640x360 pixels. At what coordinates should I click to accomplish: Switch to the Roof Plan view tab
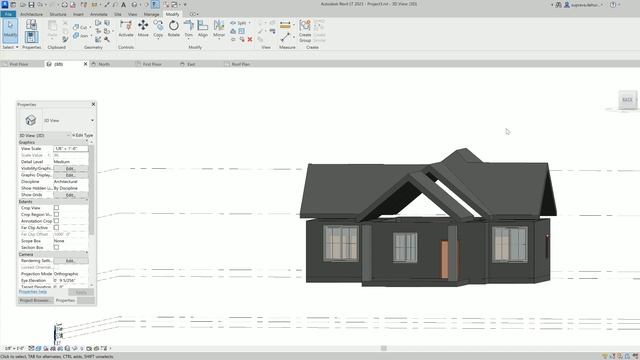tap(240, 64)
